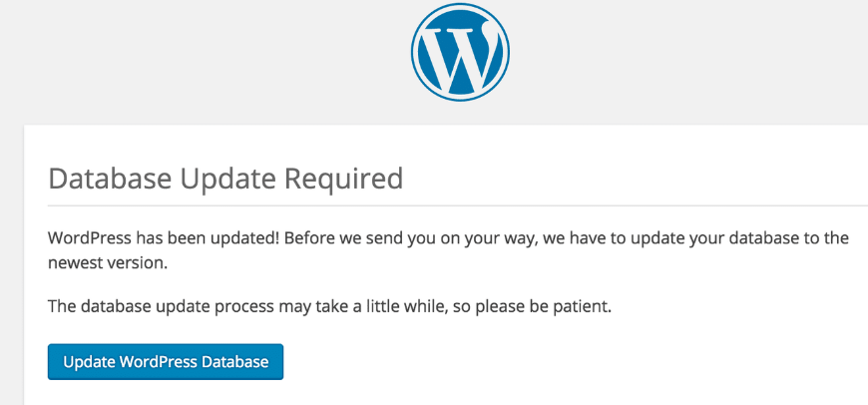Click gray background left of the logo
The height and width of the screenshot is (405, 868).
200,60
